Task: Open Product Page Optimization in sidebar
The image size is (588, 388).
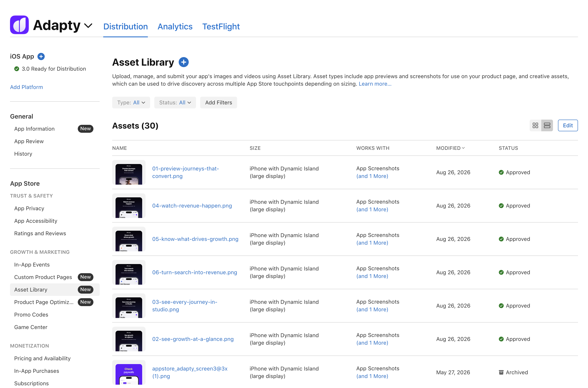Action: click(44, 302)
